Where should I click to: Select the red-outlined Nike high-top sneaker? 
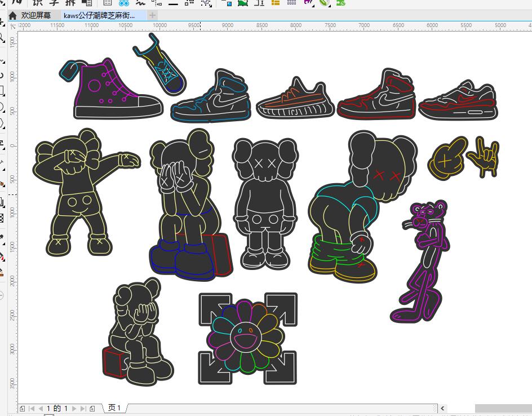[x=376, y=94]
